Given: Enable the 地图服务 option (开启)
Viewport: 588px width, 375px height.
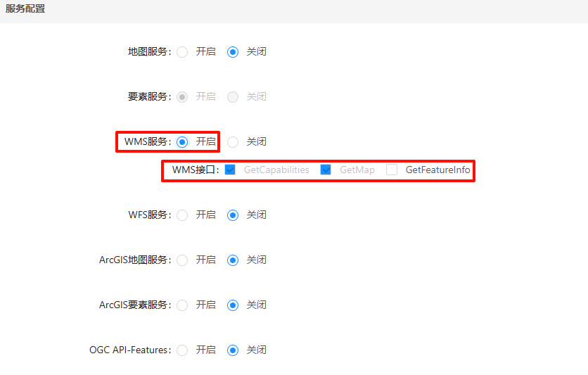Looking at the screenshot, I should point(182,52).
